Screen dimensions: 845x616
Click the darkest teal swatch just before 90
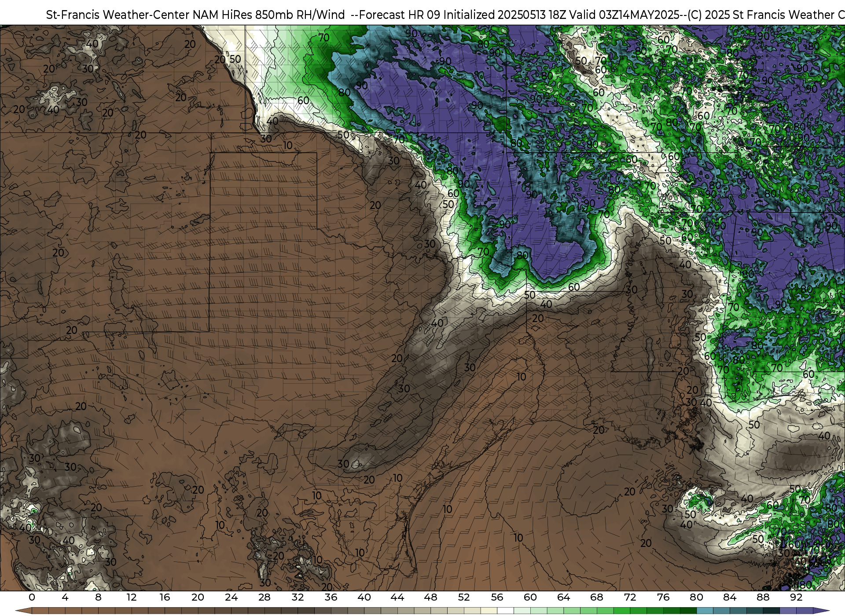[x=771, y=611]
